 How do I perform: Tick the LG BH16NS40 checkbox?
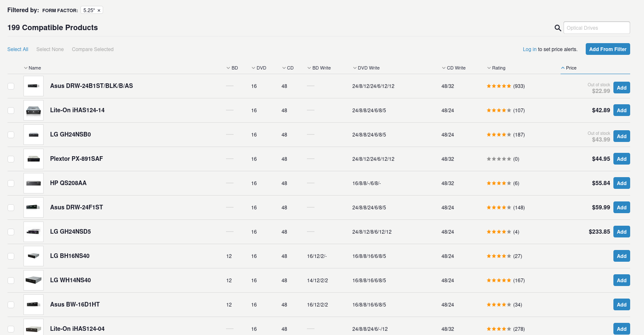[x=11, y=256]
